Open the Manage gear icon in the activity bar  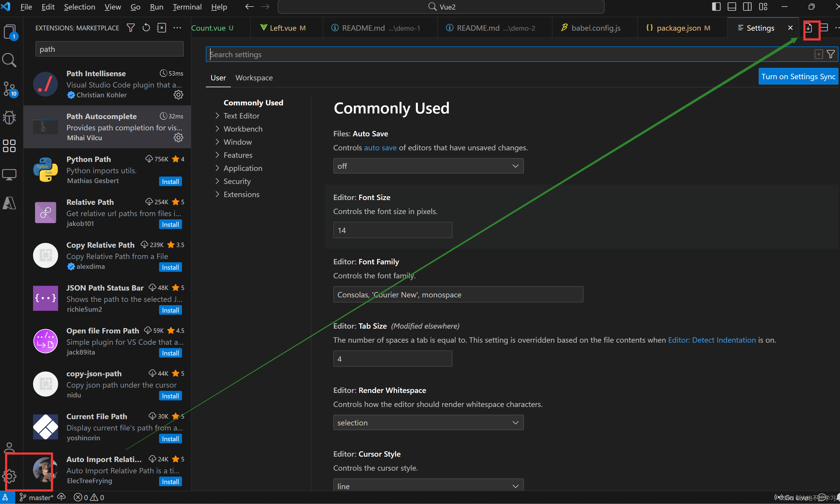point(9,476)
